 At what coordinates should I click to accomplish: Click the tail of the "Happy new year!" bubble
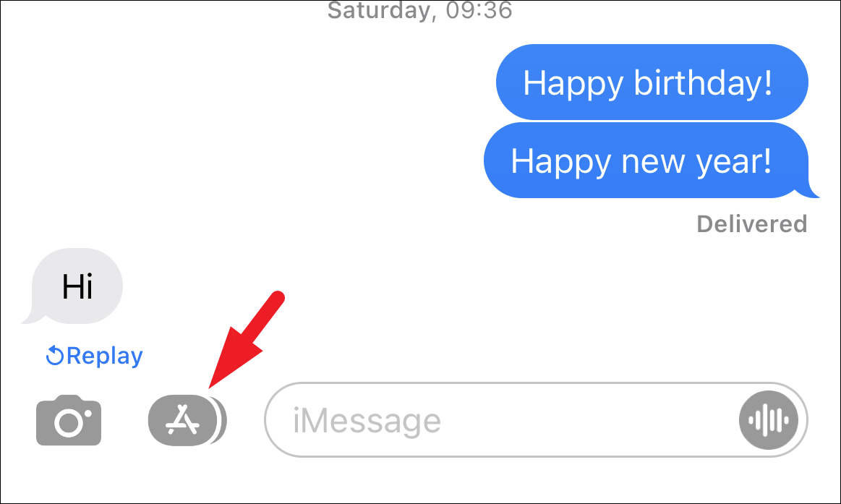coord(810,188)
